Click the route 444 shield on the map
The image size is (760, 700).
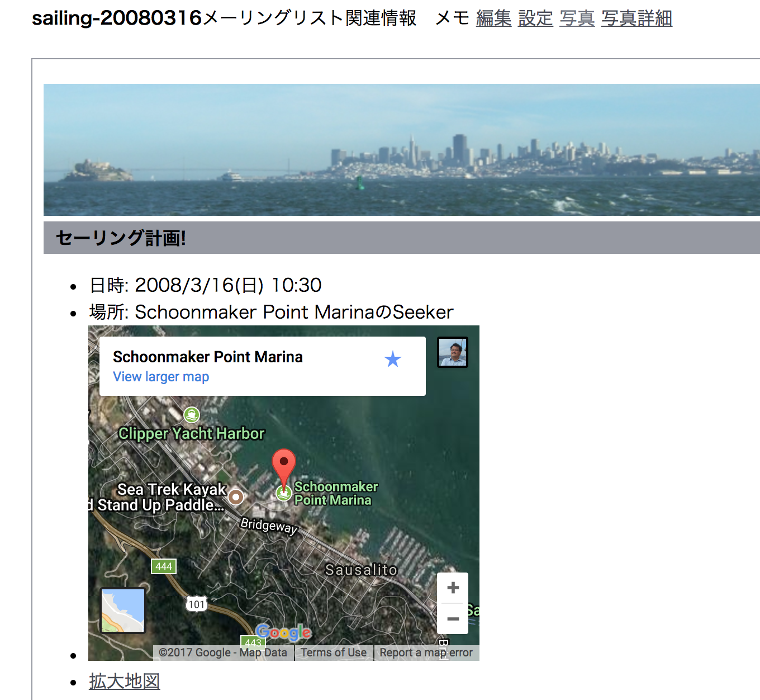point(164,566)
